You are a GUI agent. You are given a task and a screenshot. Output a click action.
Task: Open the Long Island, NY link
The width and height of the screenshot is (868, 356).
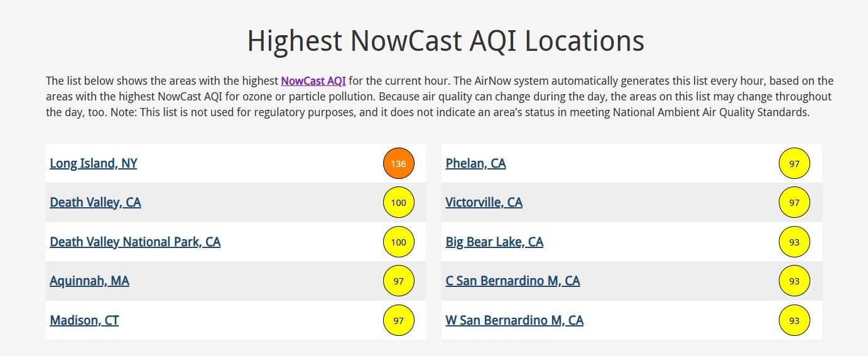(94, 164)
